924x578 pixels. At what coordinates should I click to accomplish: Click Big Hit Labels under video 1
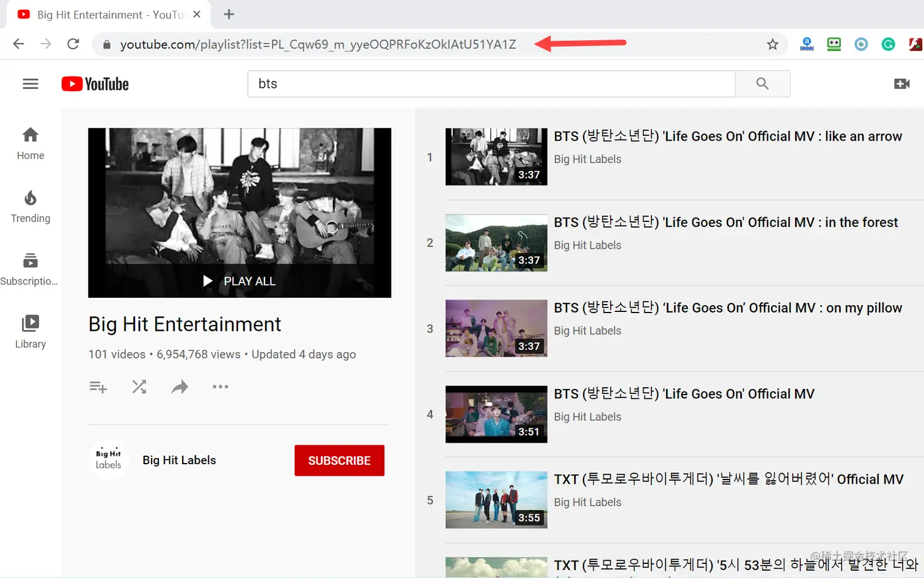tap(587, 159)
